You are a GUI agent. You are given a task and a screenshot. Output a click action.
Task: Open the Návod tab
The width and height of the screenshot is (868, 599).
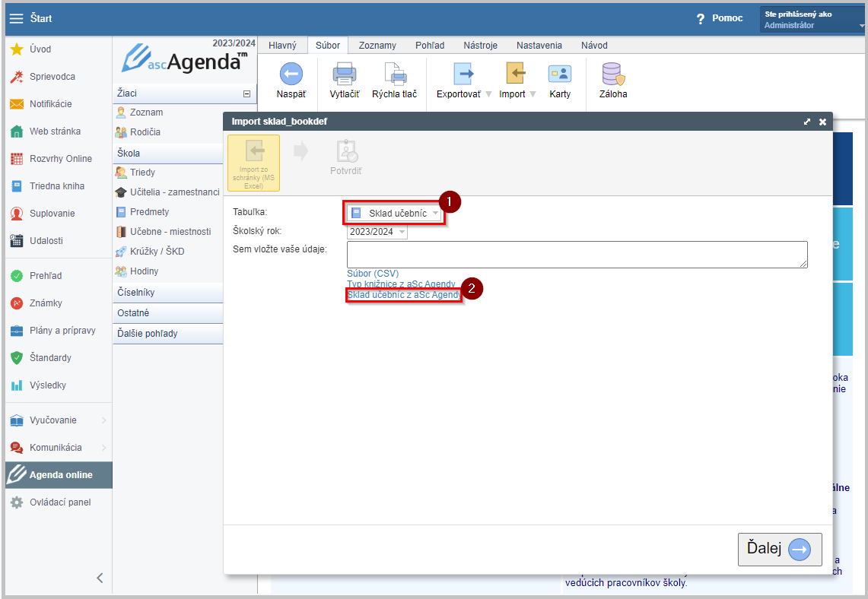pos(595,46)
